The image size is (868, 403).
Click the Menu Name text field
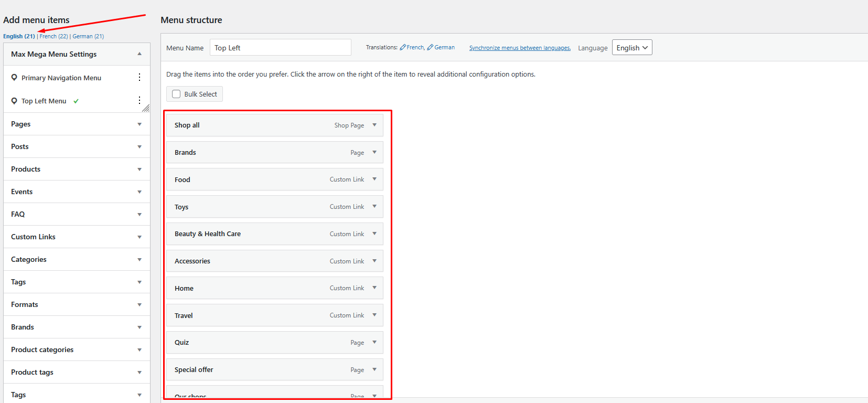point(280,48)
